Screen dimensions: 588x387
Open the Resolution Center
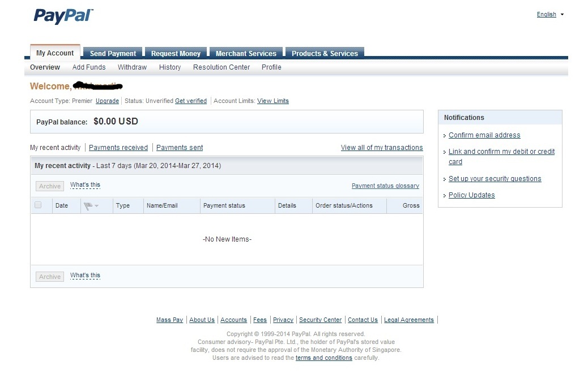point(221,67)
